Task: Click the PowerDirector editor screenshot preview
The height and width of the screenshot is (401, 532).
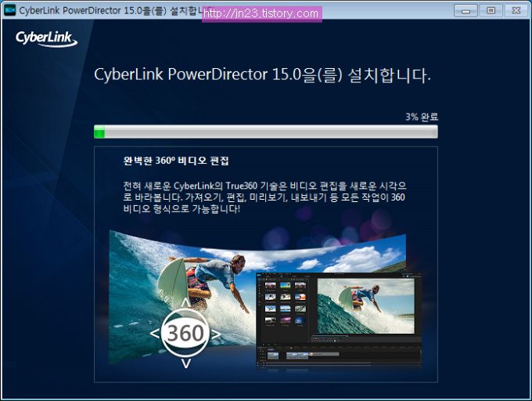Action: [x=338, y=320]
